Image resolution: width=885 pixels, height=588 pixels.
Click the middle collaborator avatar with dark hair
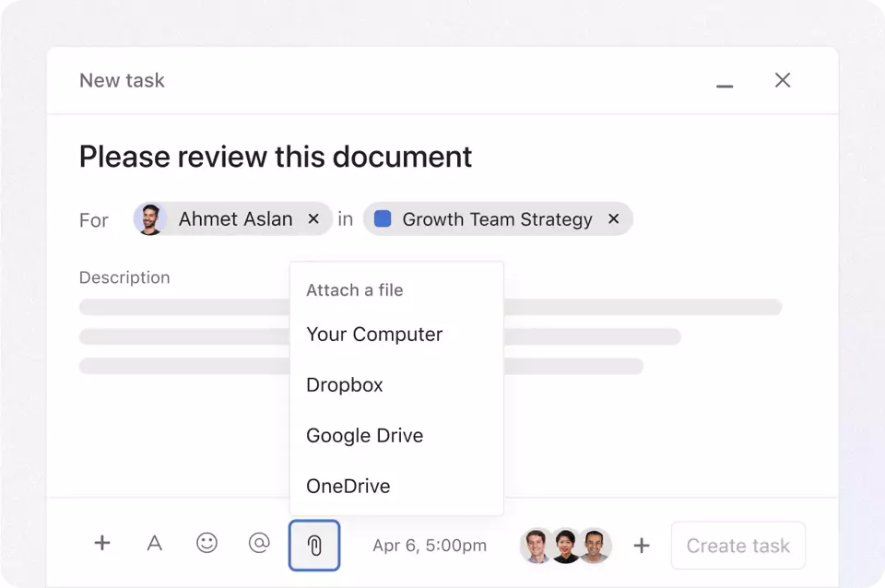565,546
